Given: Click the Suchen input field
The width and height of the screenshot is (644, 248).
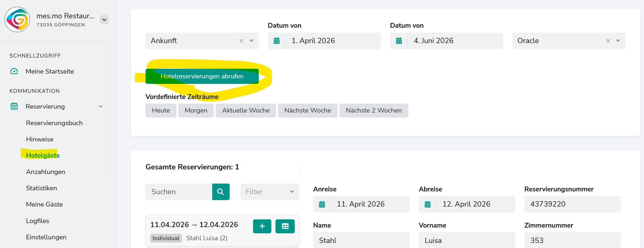Looking at the screenshot, I should [x=179, y=192].
